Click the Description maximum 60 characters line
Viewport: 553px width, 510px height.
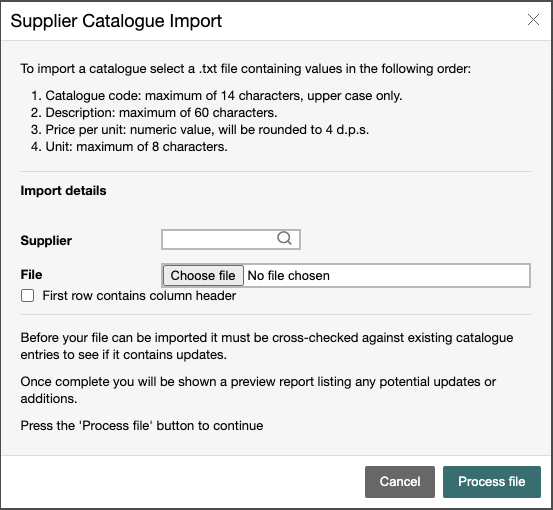pos(154,113)
